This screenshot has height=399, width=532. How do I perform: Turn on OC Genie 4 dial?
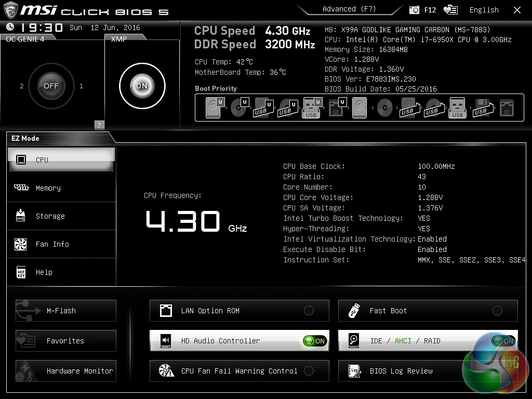pyautogui.click(x=51, y=86)
